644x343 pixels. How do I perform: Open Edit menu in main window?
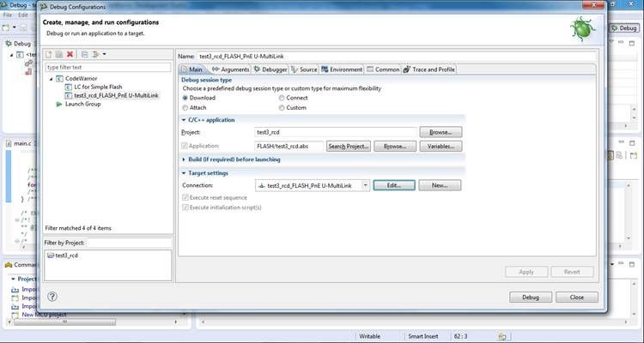[23, 15]
